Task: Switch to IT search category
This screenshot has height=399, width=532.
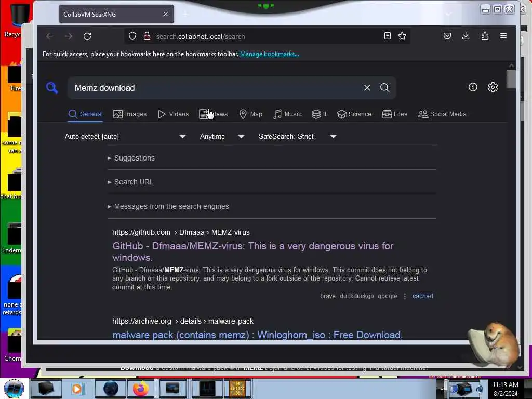Action: pos(319,114)
